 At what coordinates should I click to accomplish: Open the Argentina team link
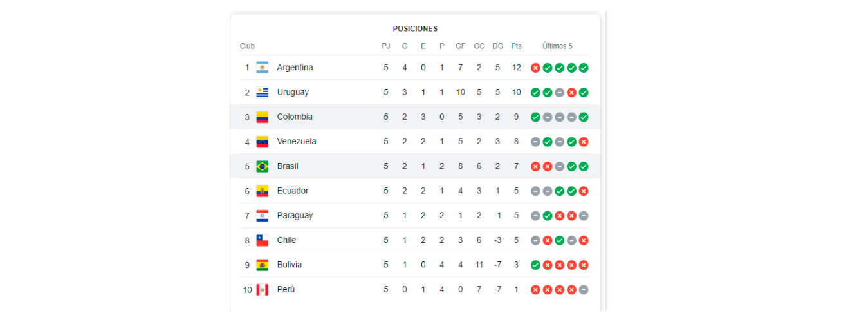tap(295, 68)
